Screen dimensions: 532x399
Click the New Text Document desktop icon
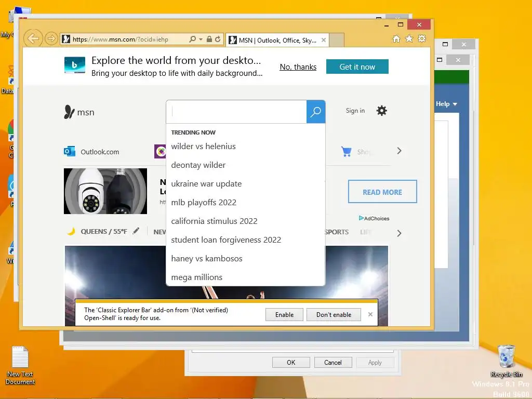tap(20, 365)
